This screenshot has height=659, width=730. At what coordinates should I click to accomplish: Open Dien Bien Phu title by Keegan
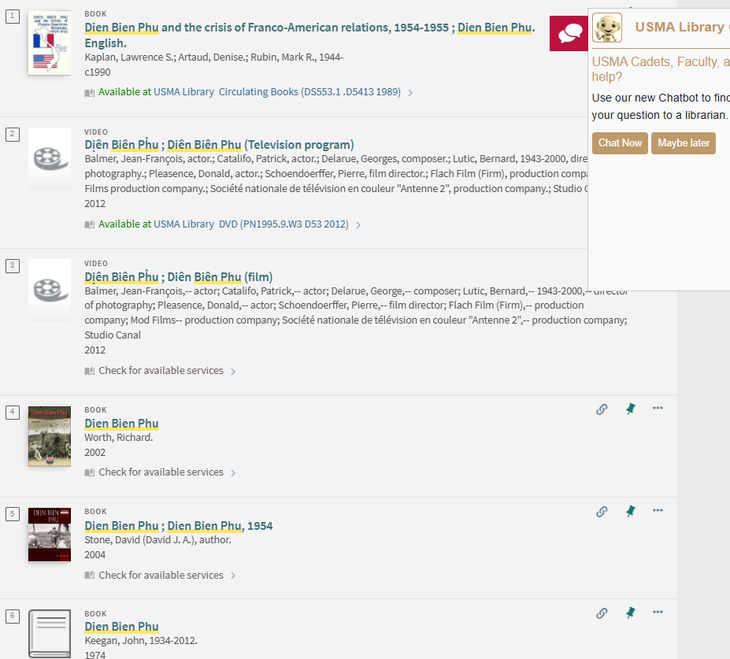122,627
